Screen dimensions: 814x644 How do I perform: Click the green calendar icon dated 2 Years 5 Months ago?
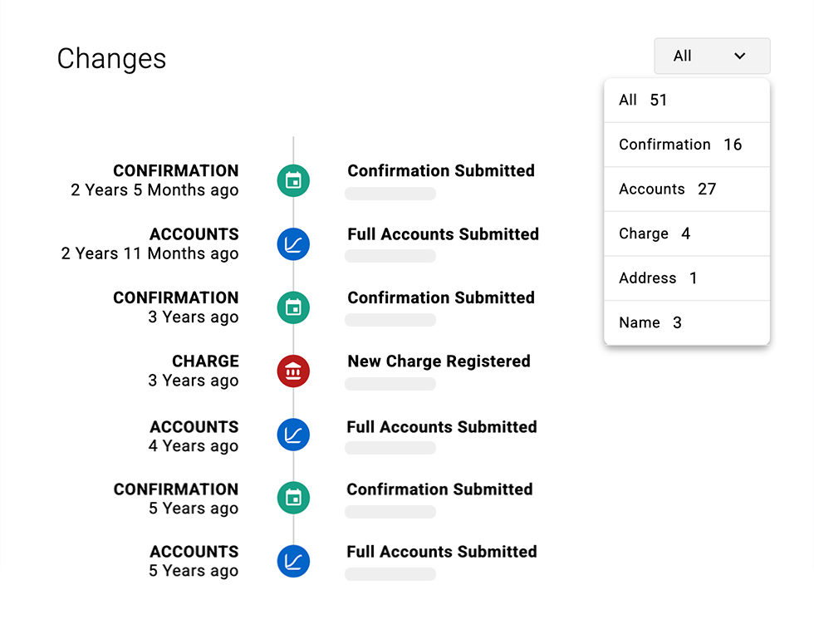click(x=293, y=180)
